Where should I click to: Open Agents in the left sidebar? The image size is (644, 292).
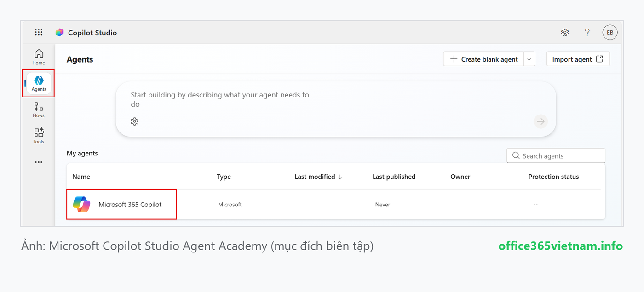click(x=39, y=83)
